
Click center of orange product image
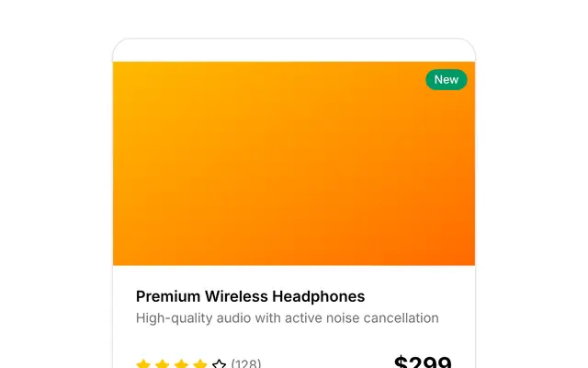294,164
